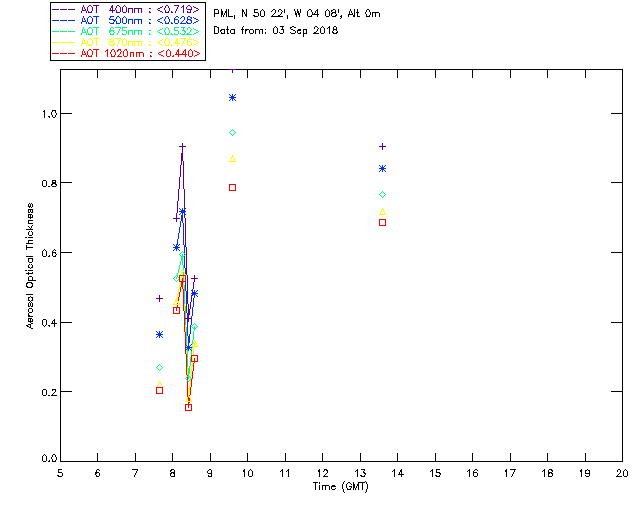The height and width of the screenshot is (512, 640).
Task: Click the blue asterisk marker near time 9.6
Action: tap(233, 98)
